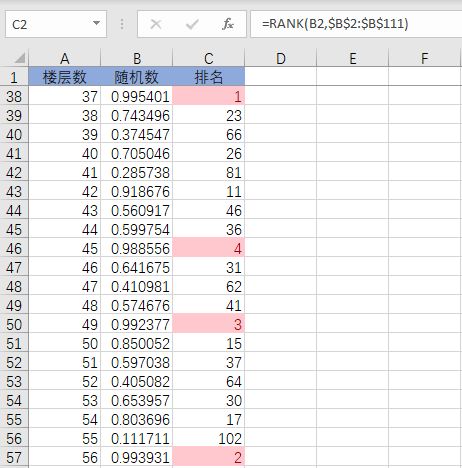Click cell with value 0.992377
This screenshot has width=462, height=468.
[137, 324]
